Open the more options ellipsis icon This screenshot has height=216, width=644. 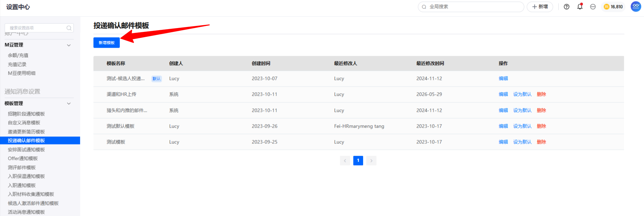pyautogui.click(x=593, y=7)
